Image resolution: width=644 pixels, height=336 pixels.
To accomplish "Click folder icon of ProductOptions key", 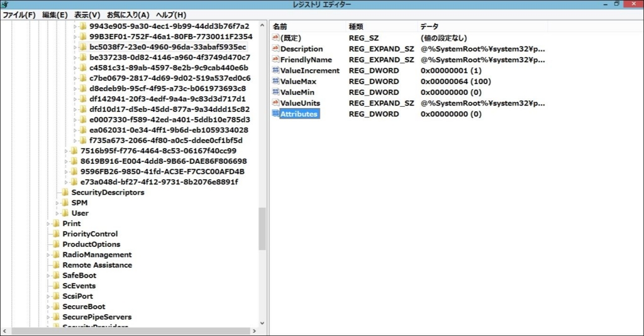I will point(56,244).
